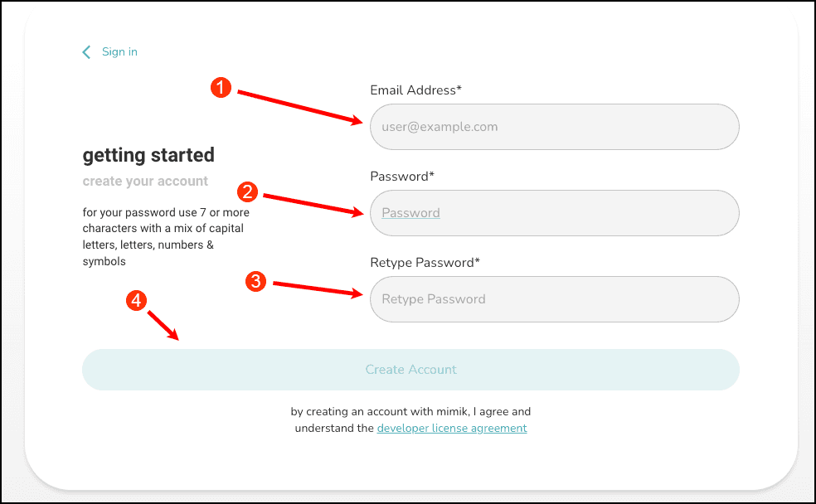This screenshot has height=504, width=816.
Task: Click the red arrow pointing at the email field
Action: point(299,108)
